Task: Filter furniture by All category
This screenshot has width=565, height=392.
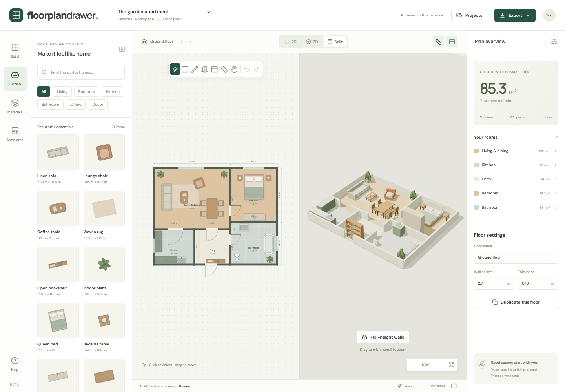Action: point(44,92)
